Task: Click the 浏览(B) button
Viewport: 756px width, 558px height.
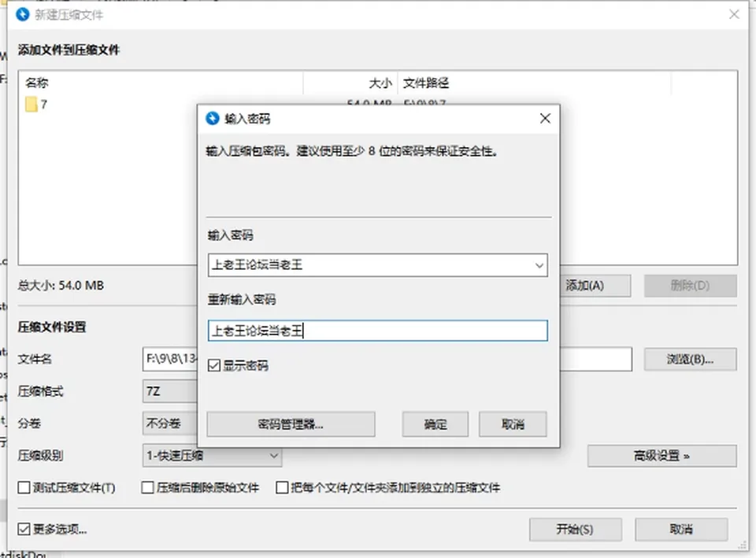Action: 690,359
